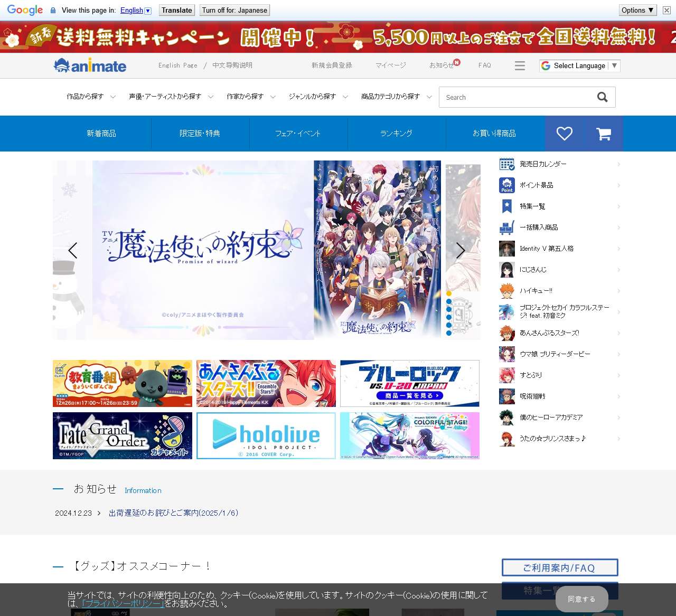Screen dimensions: 676x616
Task: Open the hololive IDOL PROJECT banner
Action: (x=266, y=436)
